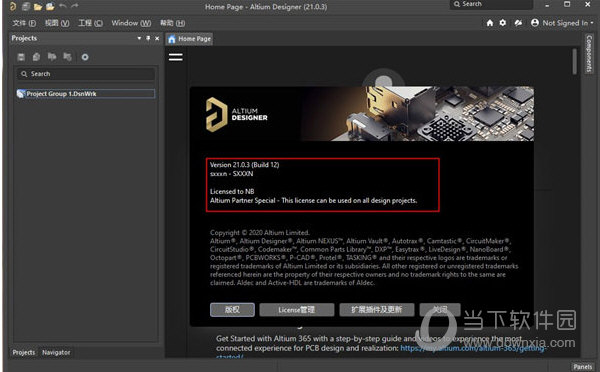Image resolution: width=600 pixels, height=372 pixels.
Task: Click the cloud connection status icon
Action: coord(518,23)
